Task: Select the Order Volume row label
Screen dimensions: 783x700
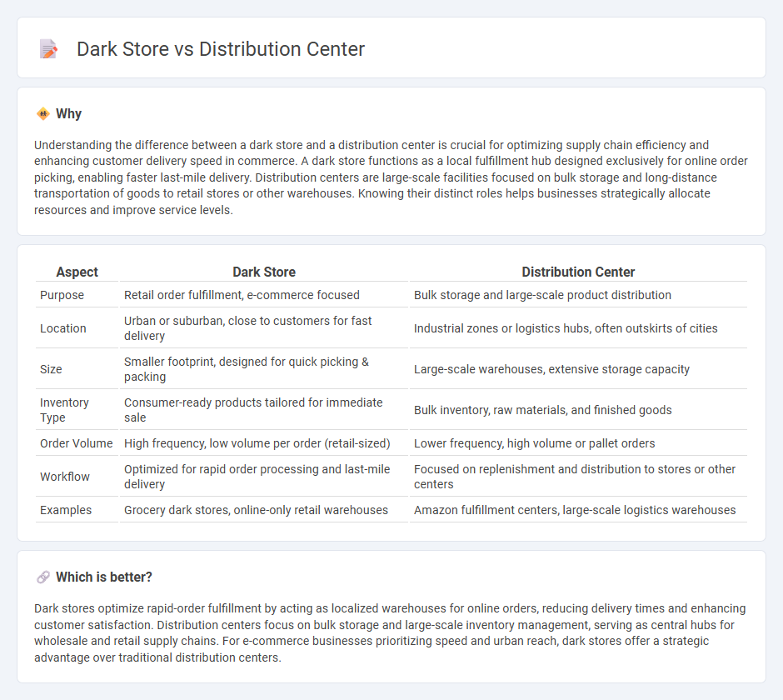Action: click(x=77, y=443)
